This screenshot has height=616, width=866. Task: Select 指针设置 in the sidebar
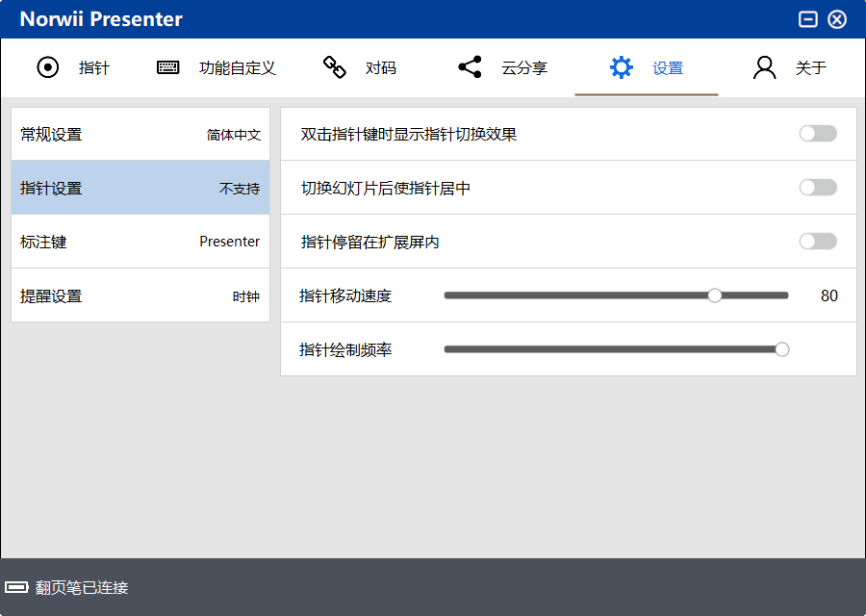click(x=140, y=189)
